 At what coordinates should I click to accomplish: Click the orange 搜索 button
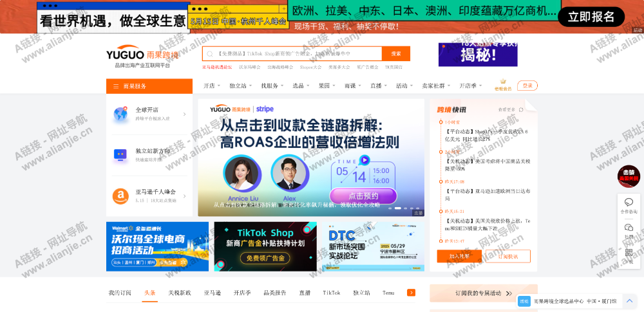pyautogui.click(x=396, y=54)
